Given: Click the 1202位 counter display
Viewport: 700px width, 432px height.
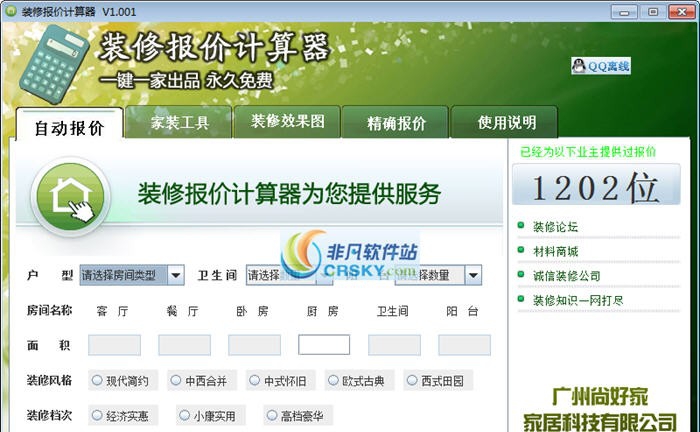Looking at the screenshot, I should pos(596,186).
